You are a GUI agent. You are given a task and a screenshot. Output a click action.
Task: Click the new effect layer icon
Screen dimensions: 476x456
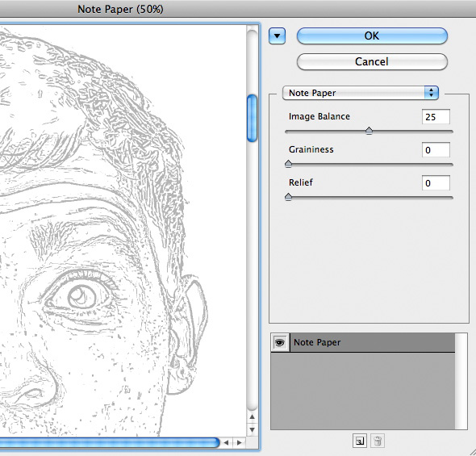click(x=360, y=441)
